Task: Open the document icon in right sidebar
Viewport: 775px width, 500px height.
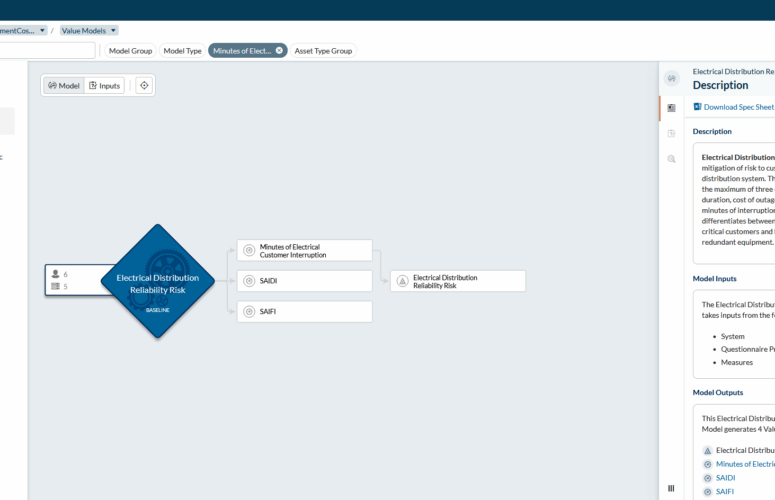Action: (x=672, y=133)
